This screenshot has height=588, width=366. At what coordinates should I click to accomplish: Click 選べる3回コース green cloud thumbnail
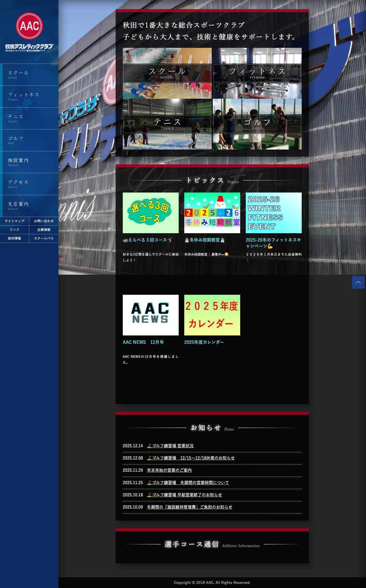(x=151, y=213)
